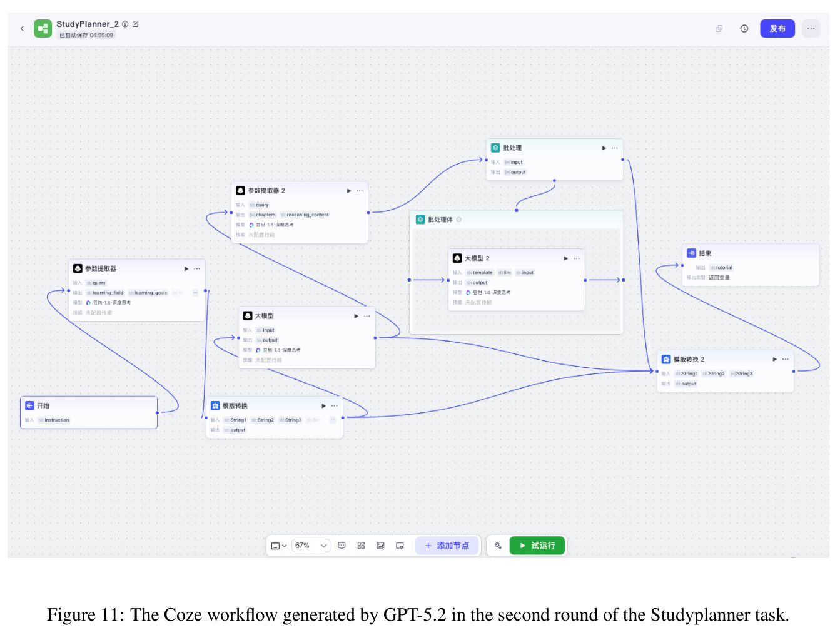Open more menu of 大模型 node
This screenshot has height=635, width=840.
(x=367, y=316)
